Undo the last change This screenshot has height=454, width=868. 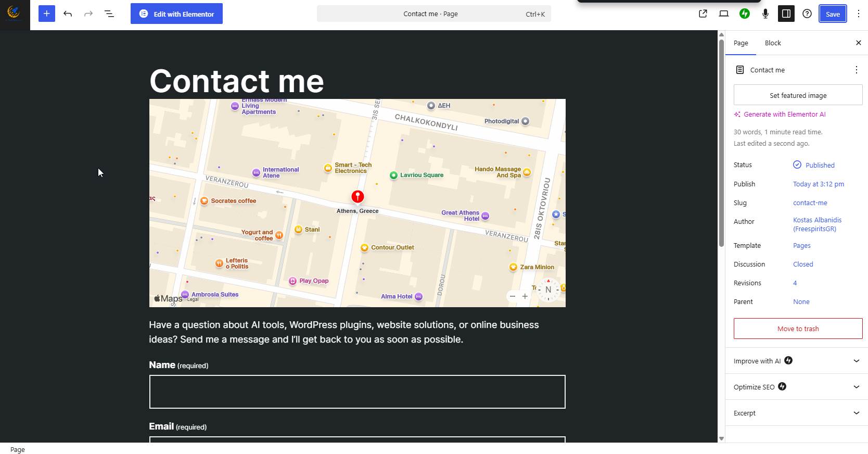(x=68, y=14)
